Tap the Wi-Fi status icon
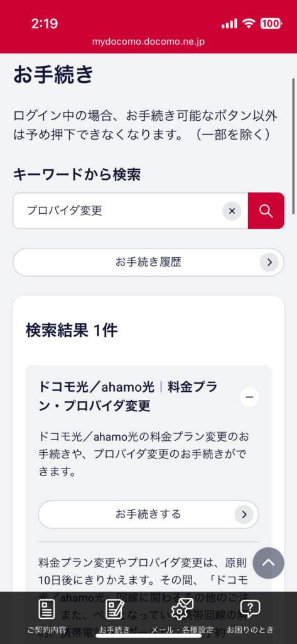The width and height of the screenshot is (297, 644). click(249, 24)
